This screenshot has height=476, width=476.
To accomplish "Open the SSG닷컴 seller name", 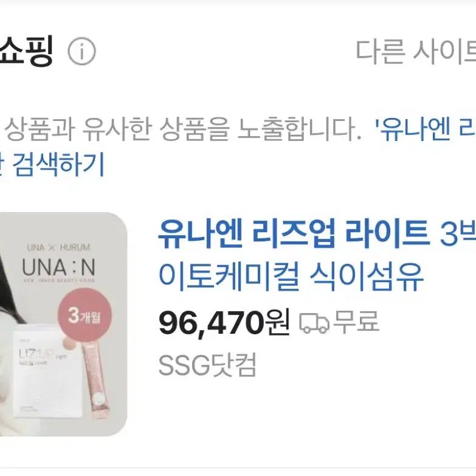I will [x=208, y=365].
